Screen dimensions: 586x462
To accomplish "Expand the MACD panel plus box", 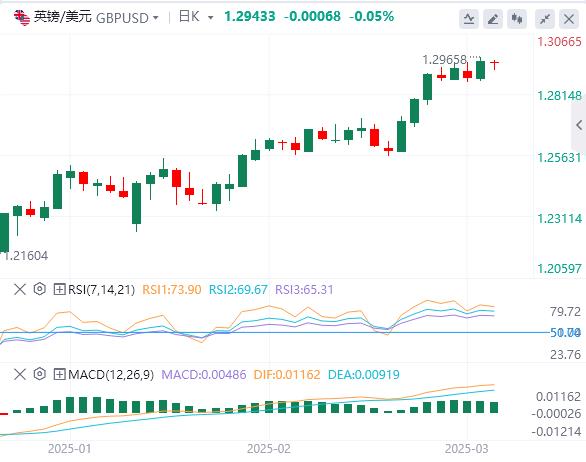I will (x=59, y=374).
